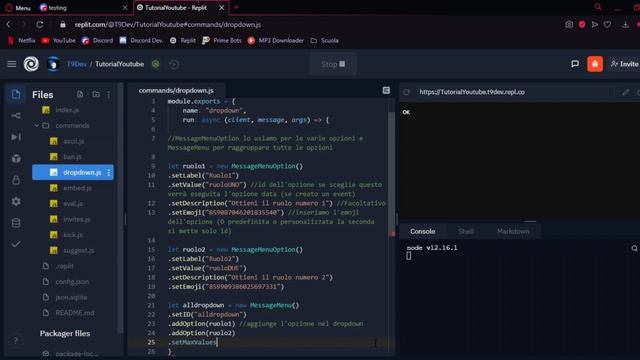
Task: Click the TutorialYoutube repl name
Action: pyautogui.click(x=120, y=64)
